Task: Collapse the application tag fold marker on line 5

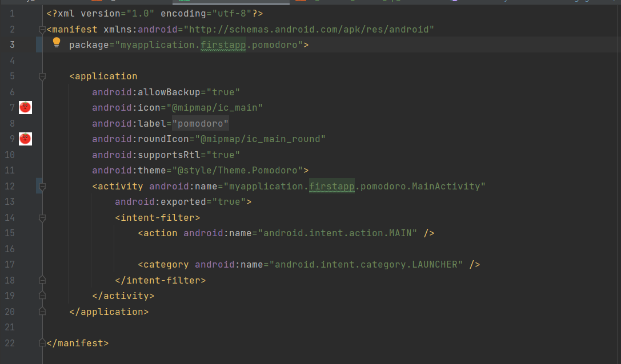Action: coord(42,76)
